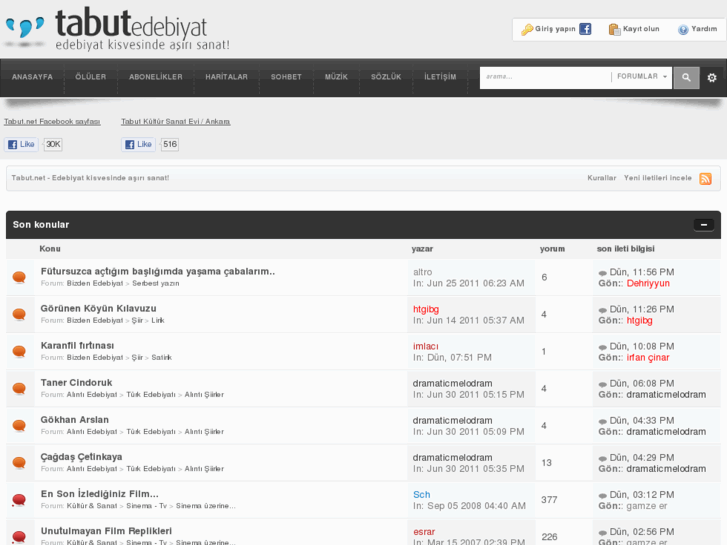
Task: Open advanced search gear icon
Action: click(x=712, y=77)
